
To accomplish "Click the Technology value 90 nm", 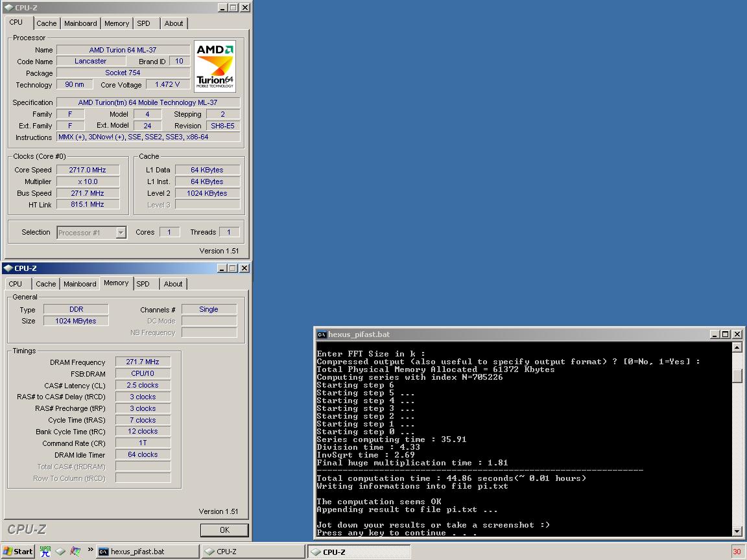I will coord(75,84).
